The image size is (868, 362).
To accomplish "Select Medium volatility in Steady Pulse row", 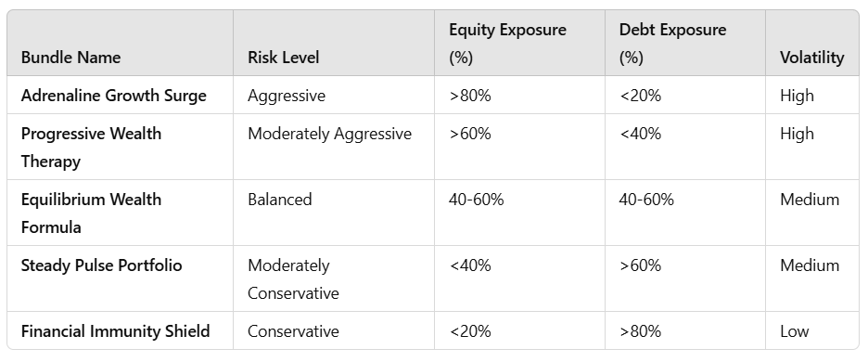I will tap(810, 265).
